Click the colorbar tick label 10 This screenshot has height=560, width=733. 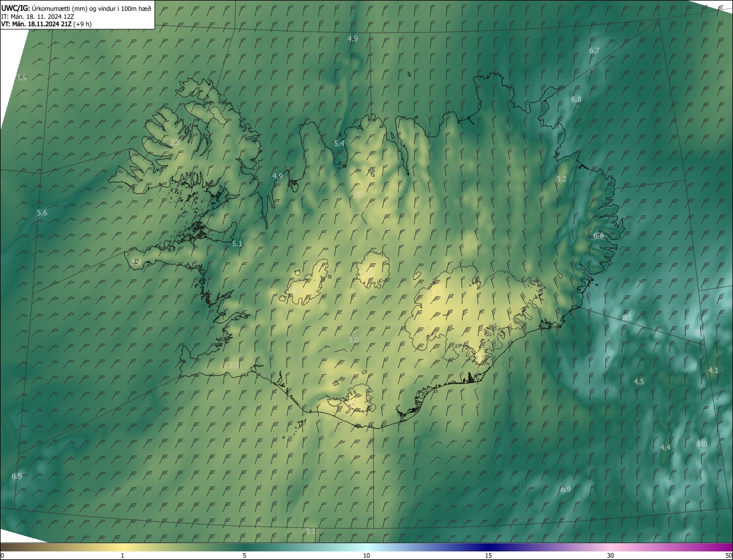click(x=366, y=556)
